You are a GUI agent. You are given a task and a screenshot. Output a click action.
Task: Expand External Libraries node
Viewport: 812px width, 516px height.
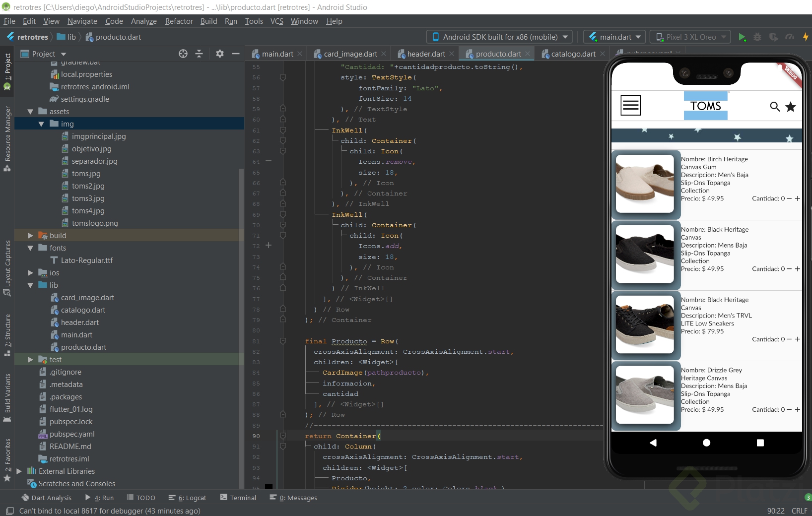(x=19, y=471)
